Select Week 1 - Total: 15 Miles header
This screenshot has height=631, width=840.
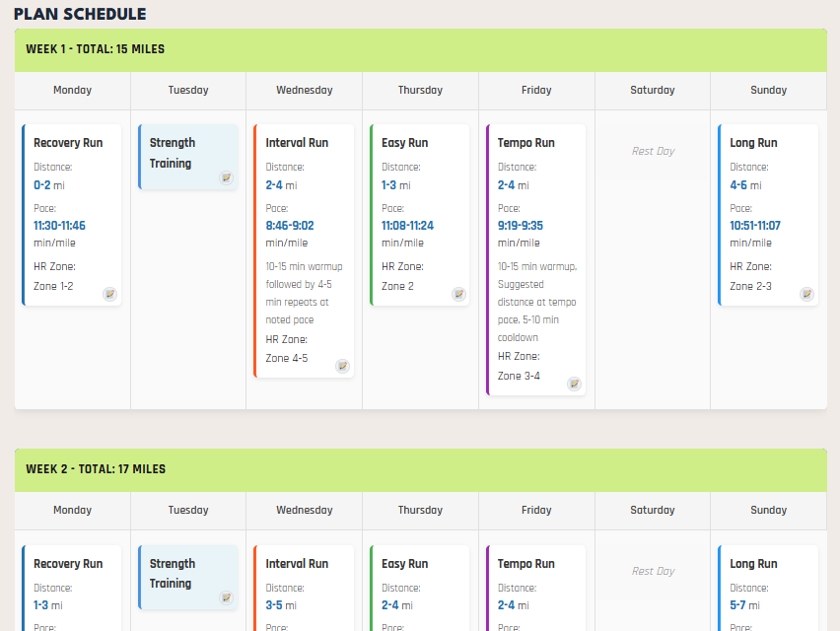click(x=421, y=50)
